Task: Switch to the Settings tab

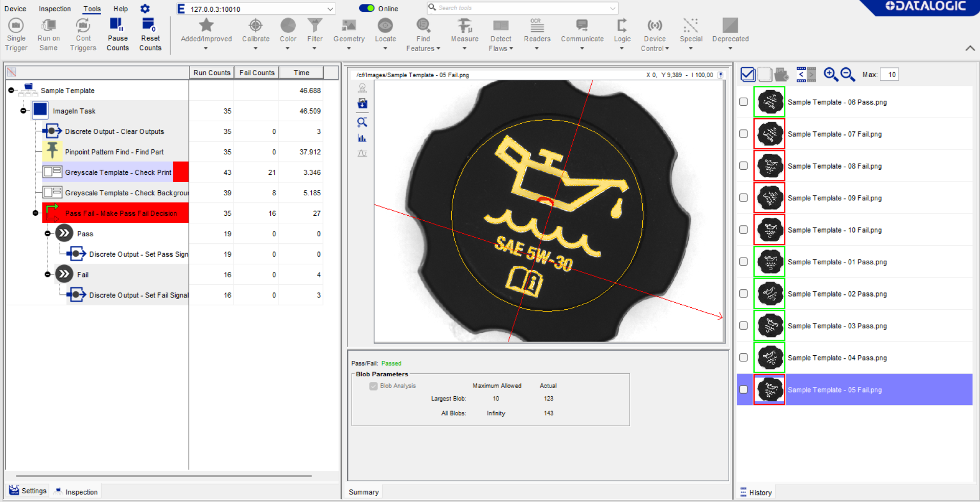Action: [x=29, y=491]
